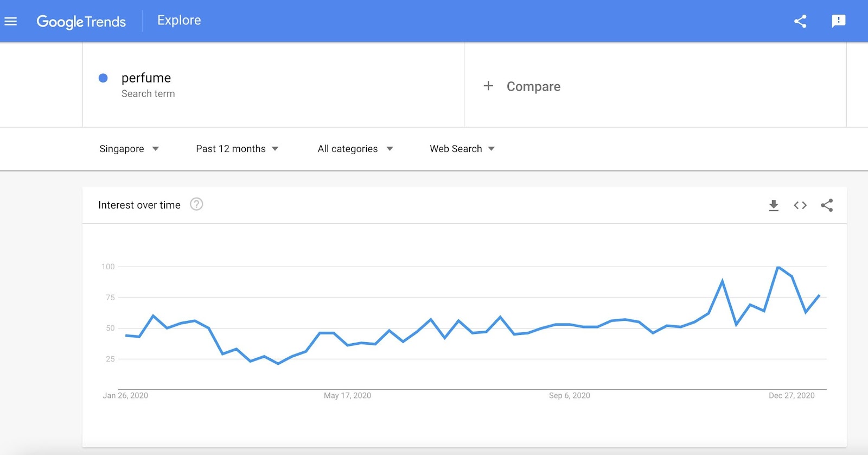868x455 pixels.
Task: Click the Dec 27, 2020 axis label
Action: 792,395
